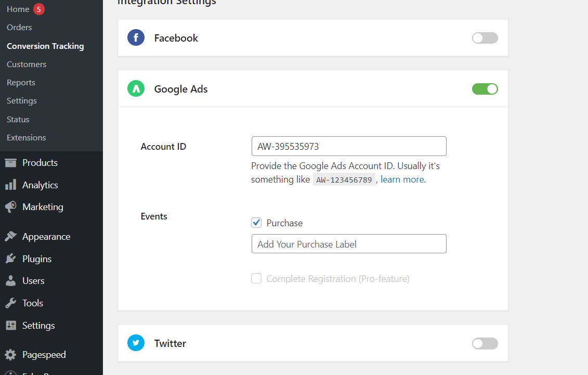Screen dimensions: 588x375
Task: Click the Settings sliders icon in sidebar
Action: tap(10, 325)
